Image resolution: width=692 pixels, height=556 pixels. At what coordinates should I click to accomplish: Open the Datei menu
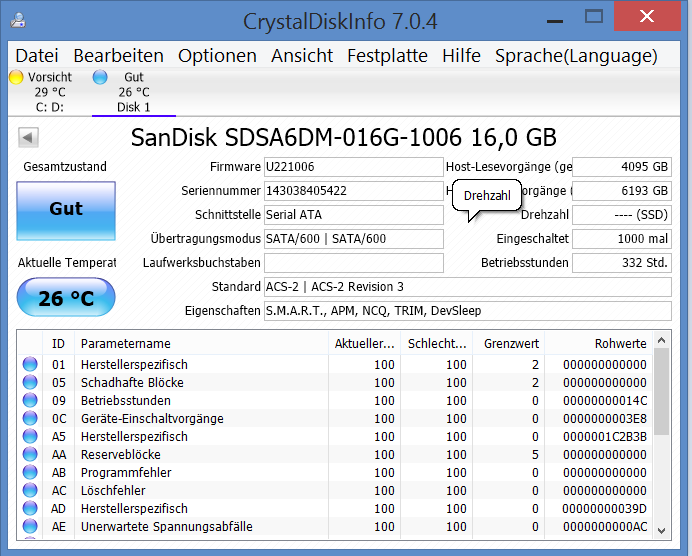click(37, 56)
